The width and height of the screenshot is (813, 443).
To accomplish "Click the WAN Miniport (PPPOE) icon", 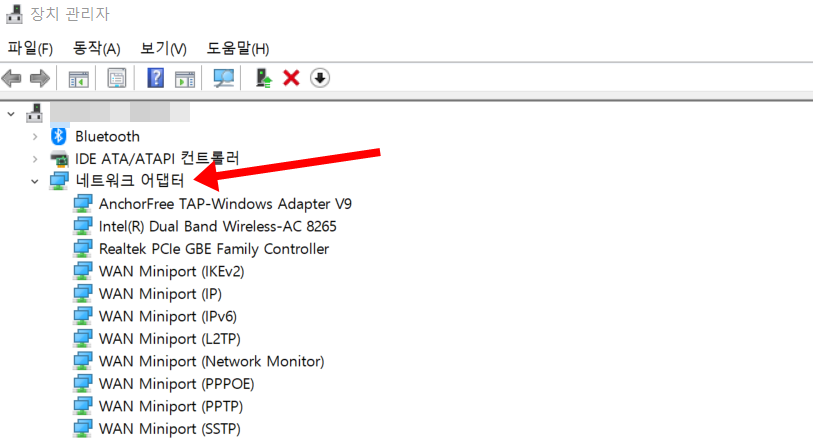I will pyautogui.click(x=83, y=383).
